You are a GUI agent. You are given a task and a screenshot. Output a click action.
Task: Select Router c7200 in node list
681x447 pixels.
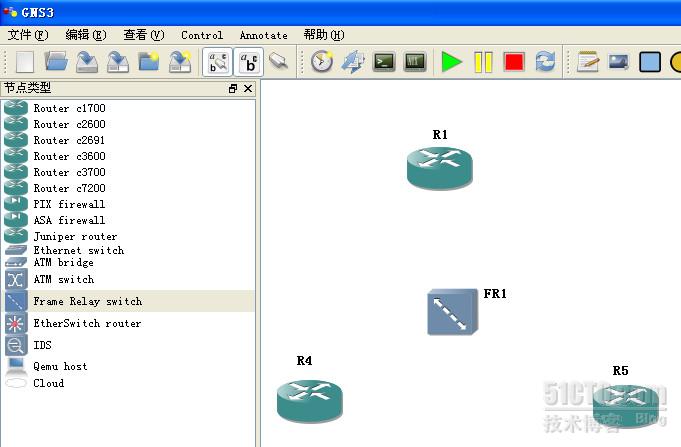tap(129, 188)
